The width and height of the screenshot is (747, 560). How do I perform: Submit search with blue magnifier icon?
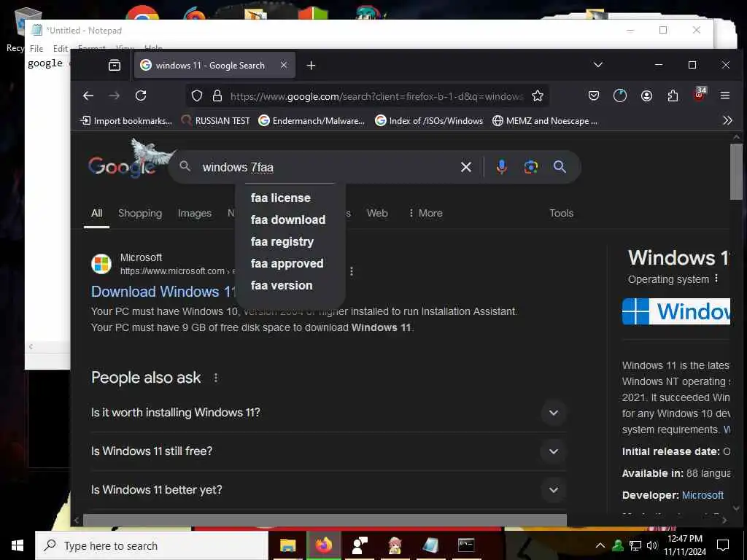coord(560,167)
